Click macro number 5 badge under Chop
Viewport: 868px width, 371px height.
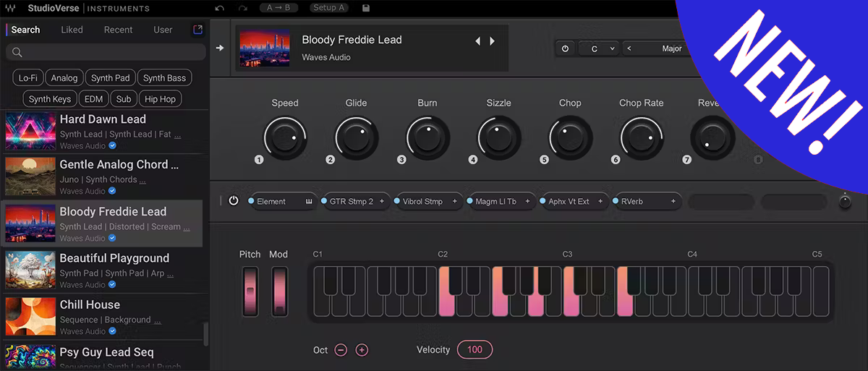click(544, 160)
